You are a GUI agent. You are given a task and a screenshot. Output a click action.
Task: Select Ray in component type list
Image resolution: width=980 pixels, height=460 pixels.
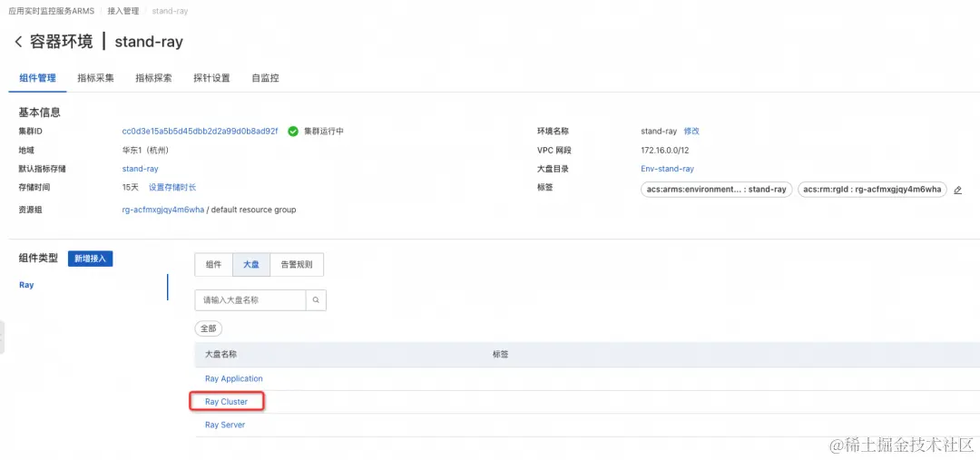(x=26, y=285)
